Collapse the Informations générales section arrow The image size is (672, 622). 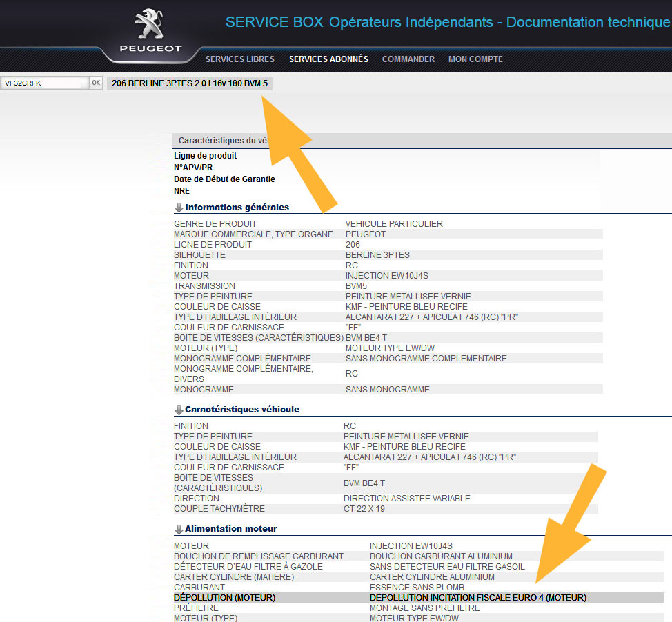pos(179,208)
